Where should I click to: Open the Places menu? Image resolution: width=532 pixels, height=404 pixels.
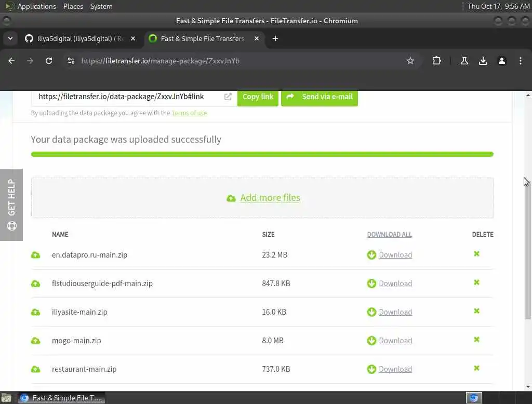[x=73, y=6]
